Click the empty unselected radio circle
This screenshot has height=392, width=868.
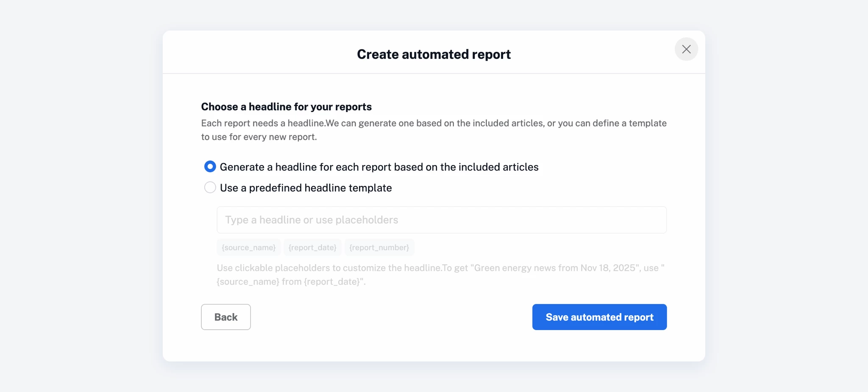(x=210, y=188)
